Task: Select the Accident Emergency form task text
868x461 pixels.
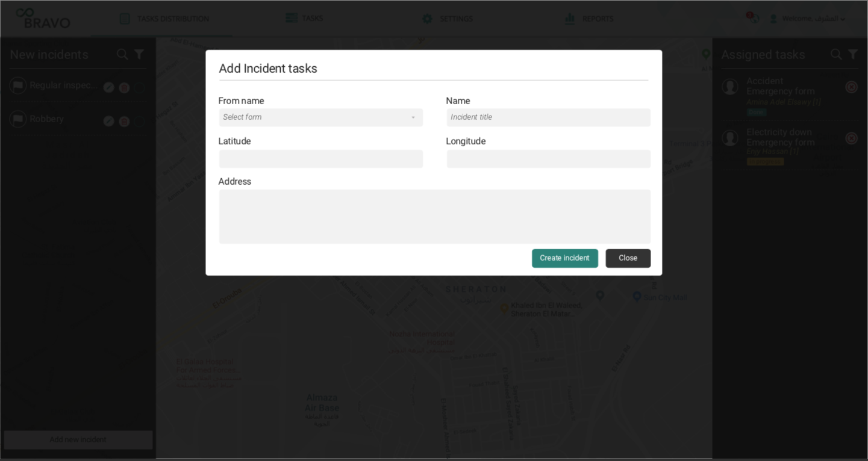Action: click(x=781, y=86)
